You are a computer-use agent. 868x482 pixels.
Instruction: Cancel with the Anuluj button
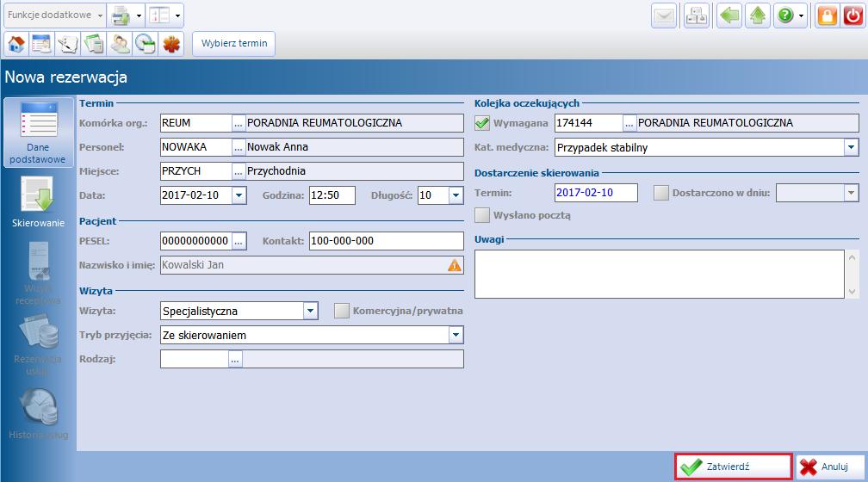point(830,467)
